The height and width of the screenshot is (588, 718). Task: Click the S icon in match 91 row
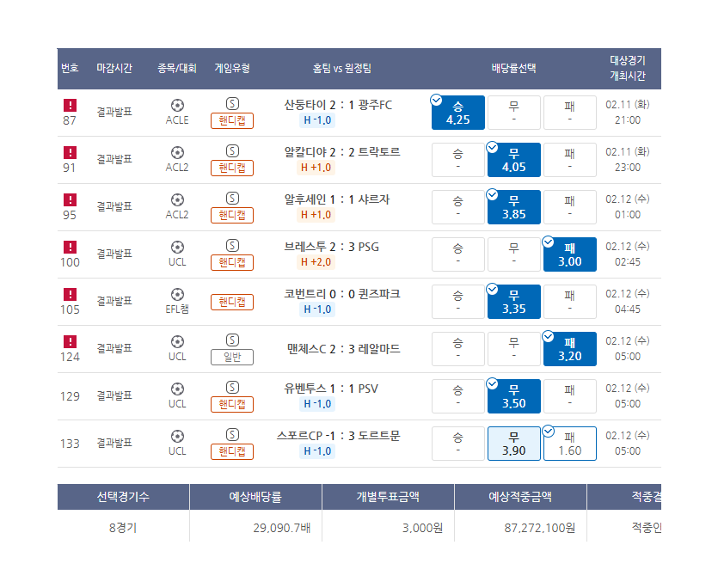tap(232, 151)
